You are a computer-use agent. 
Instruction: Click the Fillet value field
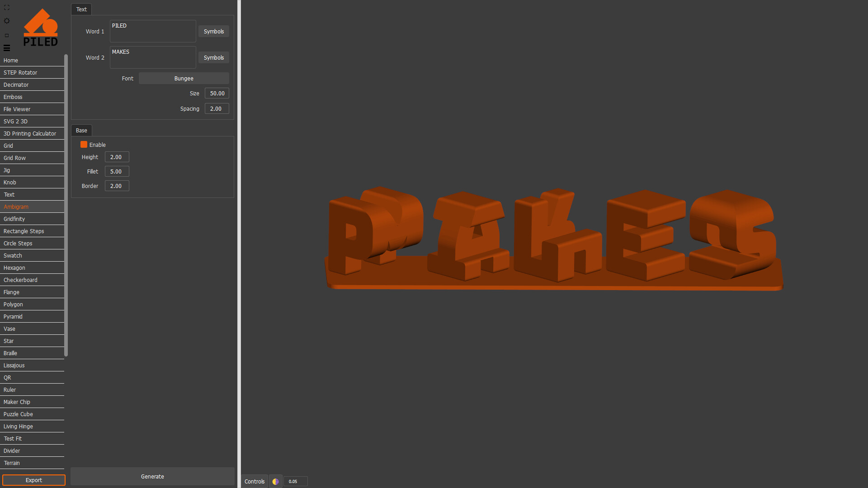click(x=117, y=172)
